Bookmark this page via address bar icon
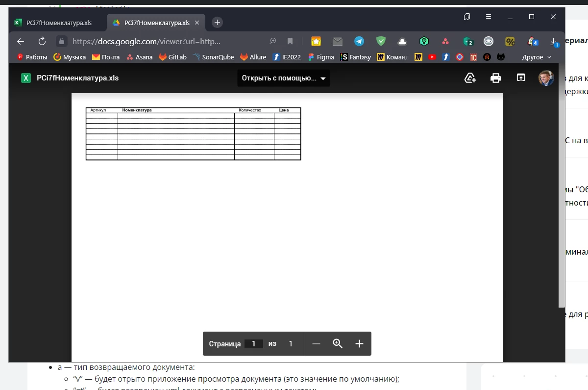588x390 pixels. click(x=290, y=42)
